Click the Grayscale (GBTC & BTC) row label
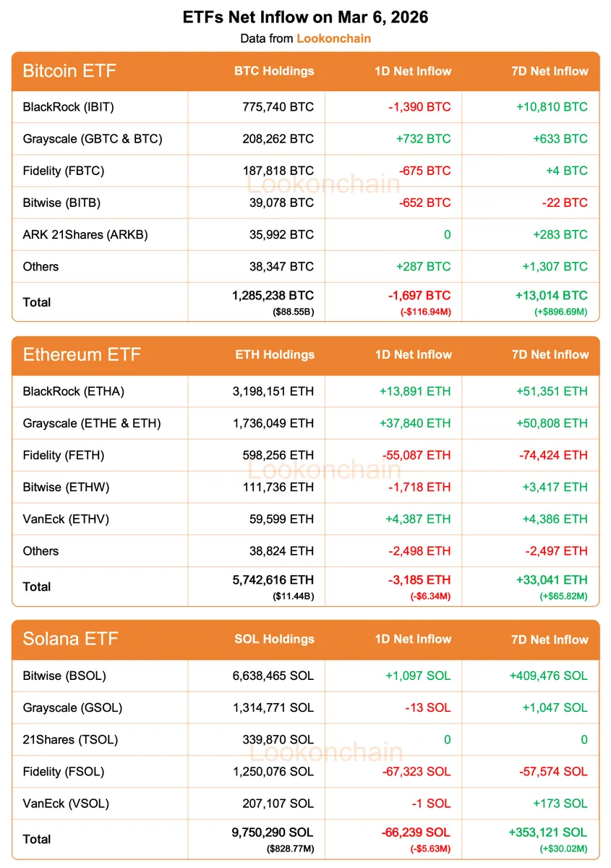The width and height of the screenshot is (611, 868). coord(93,139)
